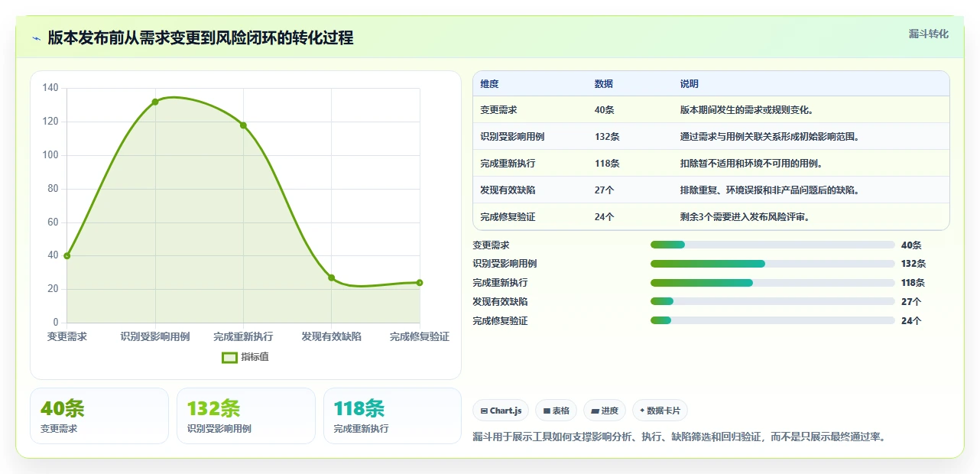Screen dimensions: 980x474
Task: Click the chart point for 完成重新执行
Action: (x=243, y=125)
